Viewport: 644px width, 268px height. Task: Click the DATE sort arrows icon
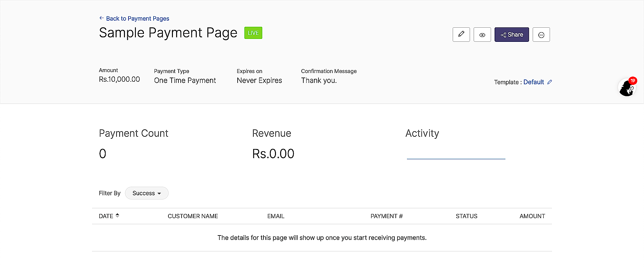[x=117, y=216]
